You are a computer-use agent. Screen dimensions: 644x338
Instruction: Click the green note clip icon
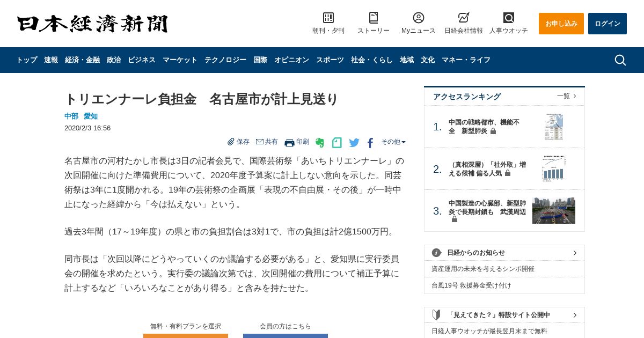pos(337,143)
